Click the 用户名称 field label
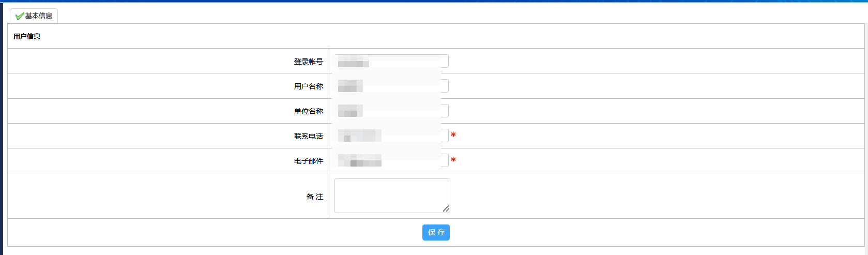The image size is (868, 255). [308, 86]
